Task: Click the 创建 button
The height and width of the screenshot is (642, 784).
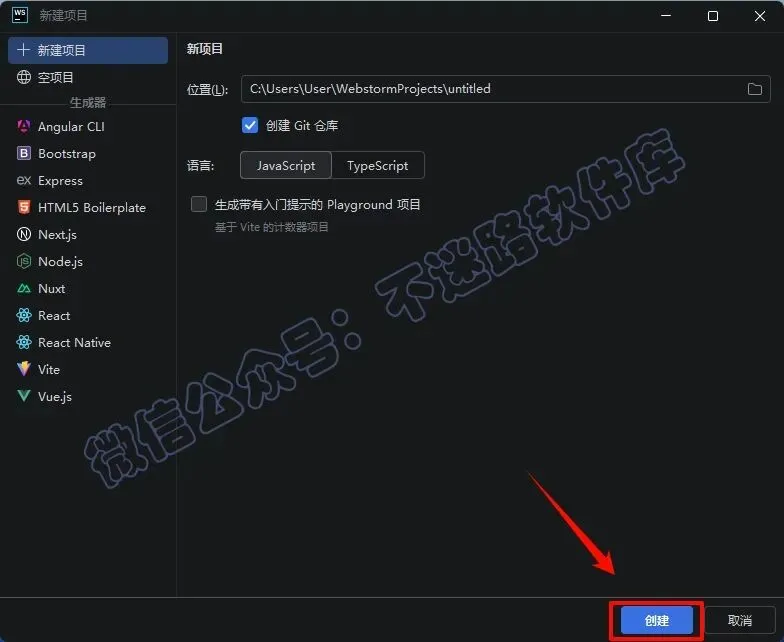Action: click(656, 620)
